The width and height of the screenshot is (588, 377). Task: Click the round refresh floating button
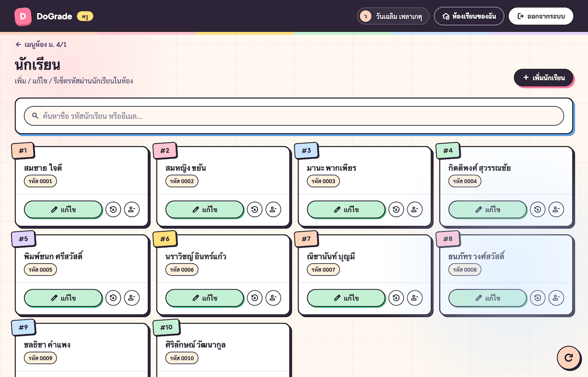pyautogui.click(x=569, y=358)
